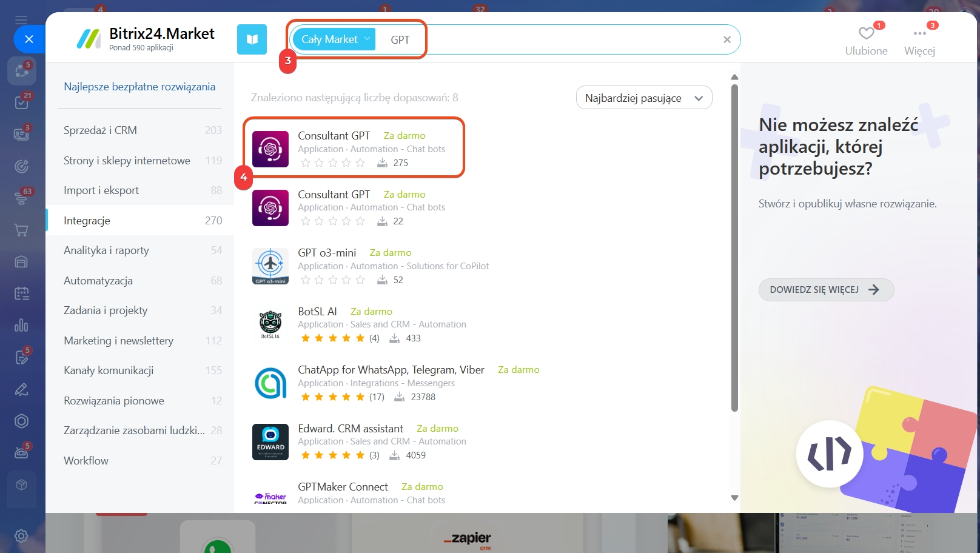Click the results list scrollbar thumb

click(734, 248)
